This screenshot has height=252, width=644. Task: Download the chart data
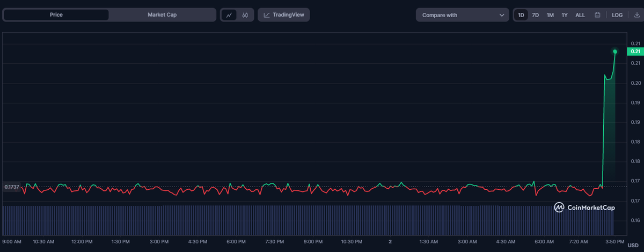click(x=636, y=15)
